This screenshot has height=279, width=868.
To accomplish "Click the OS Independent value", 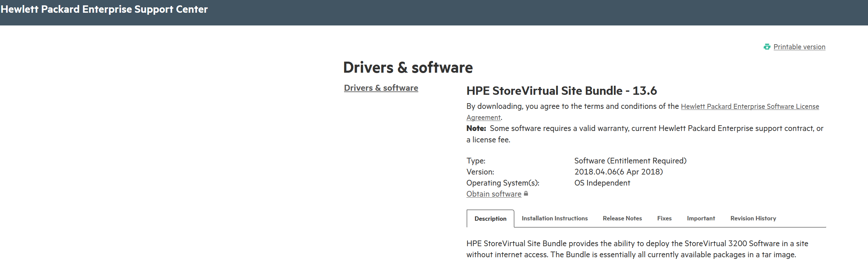I will pos(602,183).
